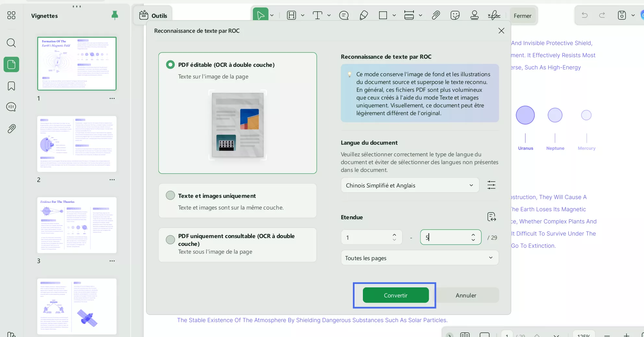
Task: Expand the shape tool options arrow
Action: pos(394,15)
